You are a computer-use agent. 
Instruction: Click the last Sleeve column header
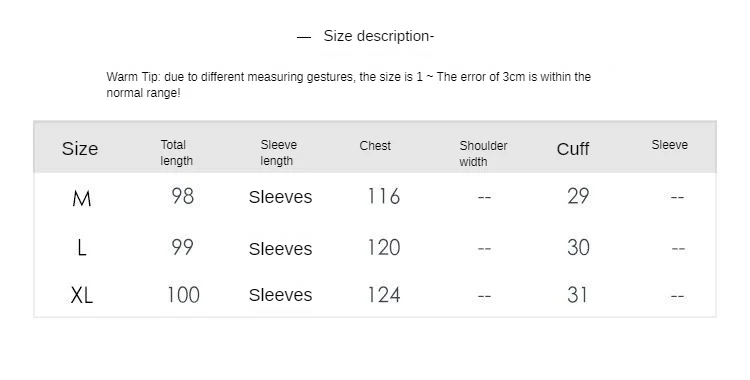669,145
